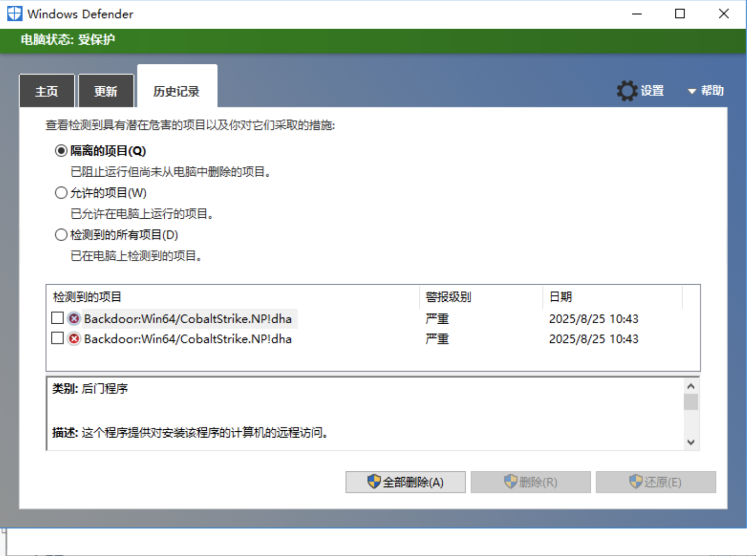The width and height of the screenshot is (756, 556).
Task: Switch to the 主页 tab
Action: (x=47, y=91)
